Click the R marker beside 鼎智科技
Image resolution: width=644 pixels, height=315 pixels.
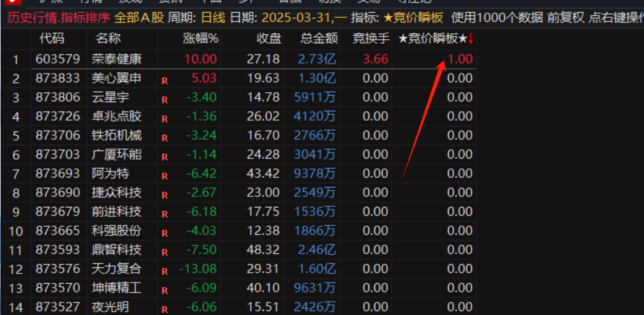[165, 253]
